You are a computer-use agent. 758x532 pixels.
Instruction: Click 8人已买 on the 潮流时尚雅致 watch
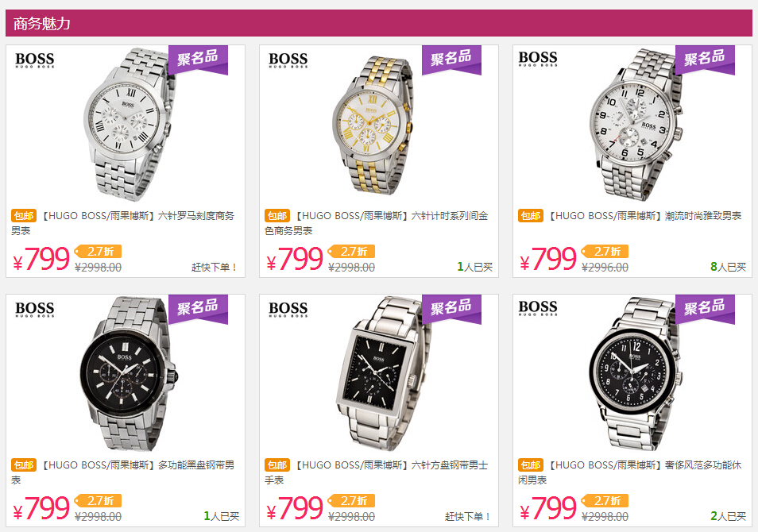tap(728, 267)
